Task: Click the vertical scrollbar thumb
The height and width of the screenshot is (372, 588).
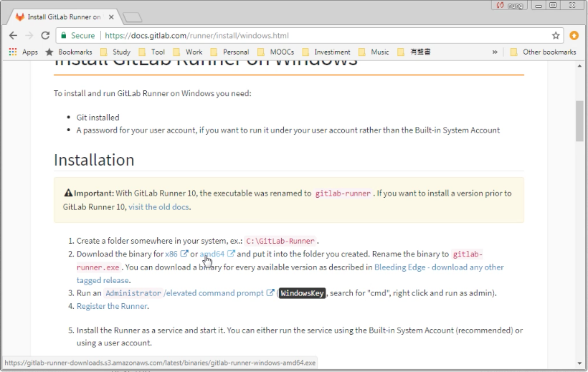Action: click(579, 120)
